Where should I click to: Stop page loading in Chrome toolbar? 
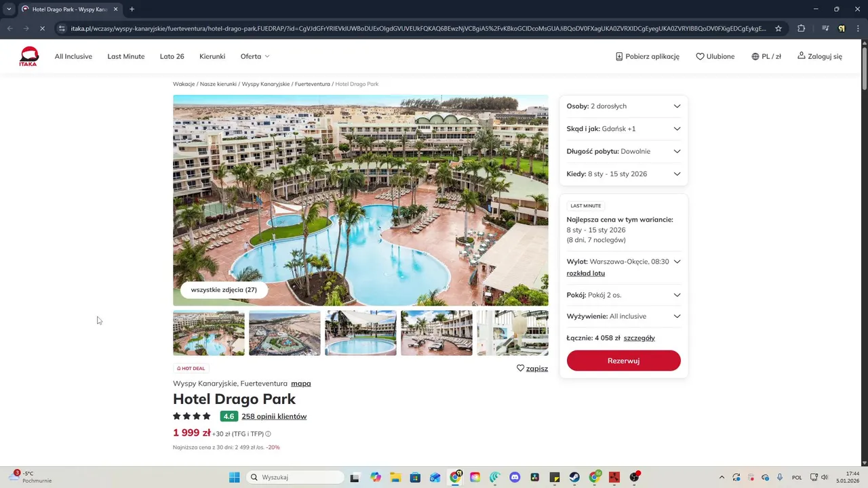click(42, 28)
